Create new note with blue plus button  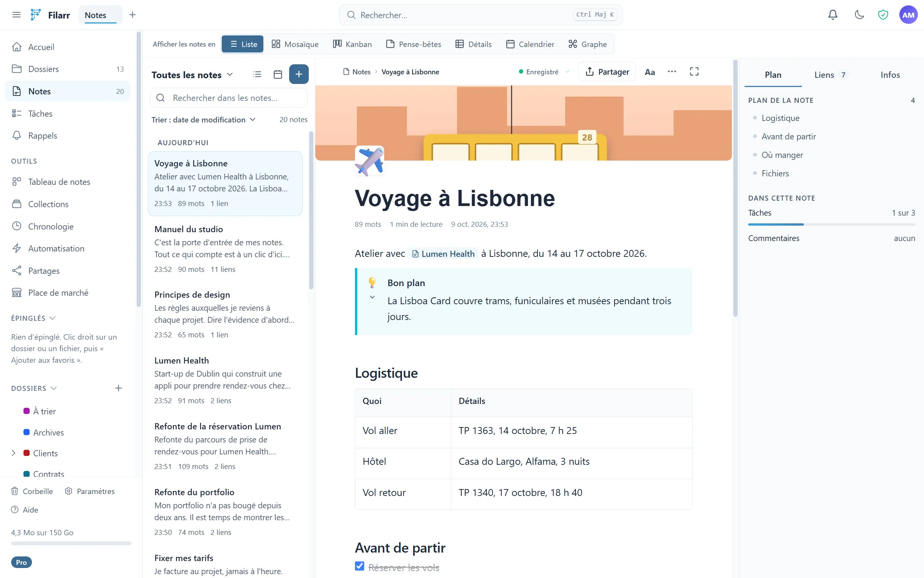[x=299, y=74]
